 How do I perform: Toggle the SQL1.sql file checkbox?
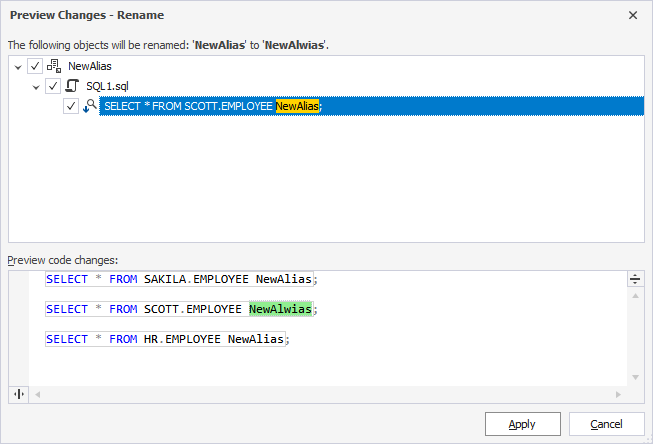53,86
